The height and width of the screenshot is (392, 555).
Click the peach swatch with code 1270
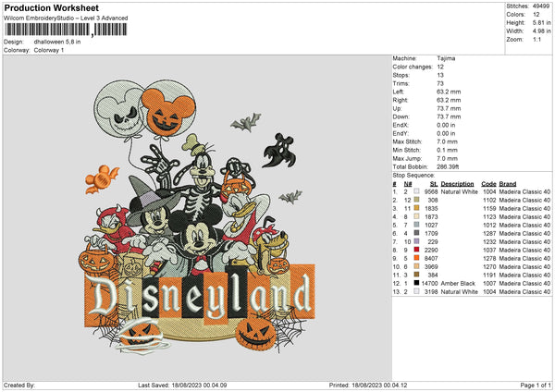tap(416, 266)
